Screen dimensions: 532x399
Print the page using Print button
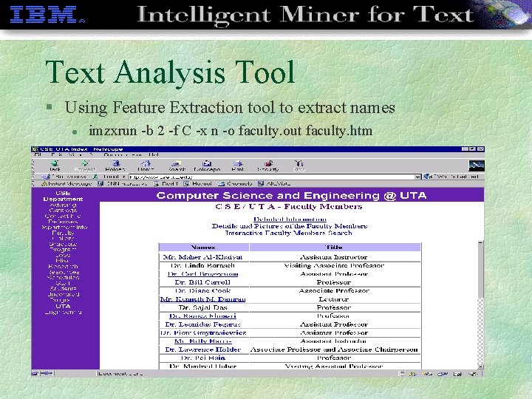click(237, 166)
